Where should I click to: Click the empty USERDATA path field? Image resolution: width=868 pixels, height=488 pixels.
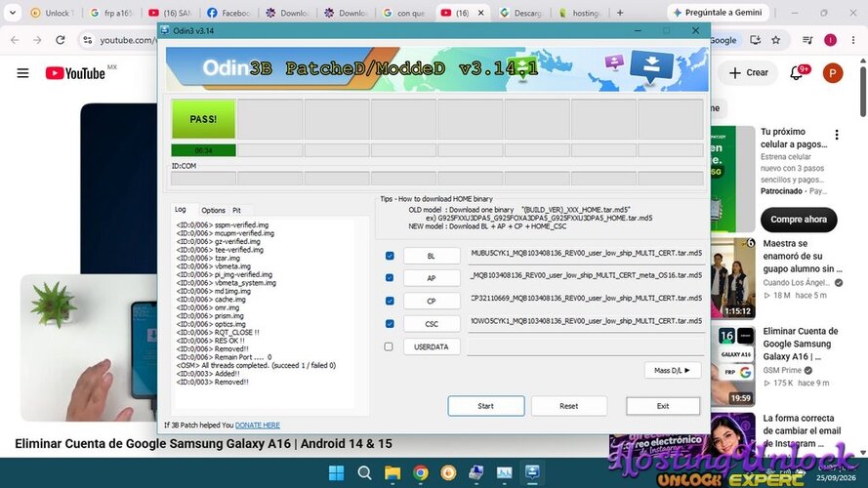586,346
